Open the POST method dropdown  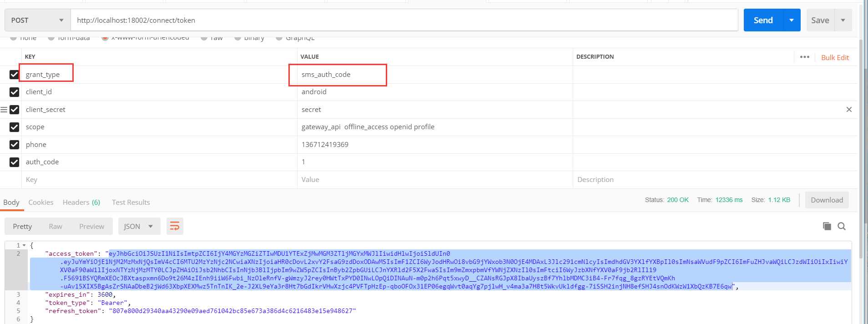pos(38,20)
